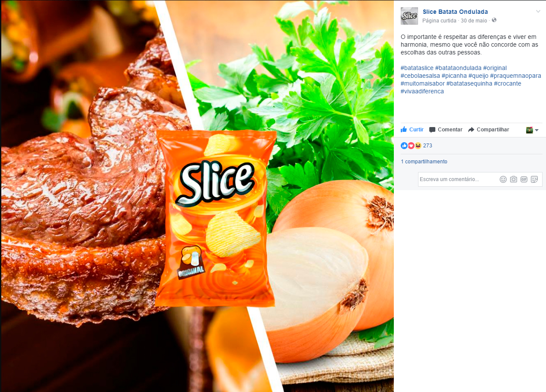
Task: Click the 30 de maio timestamp
Action: [474, 20]
